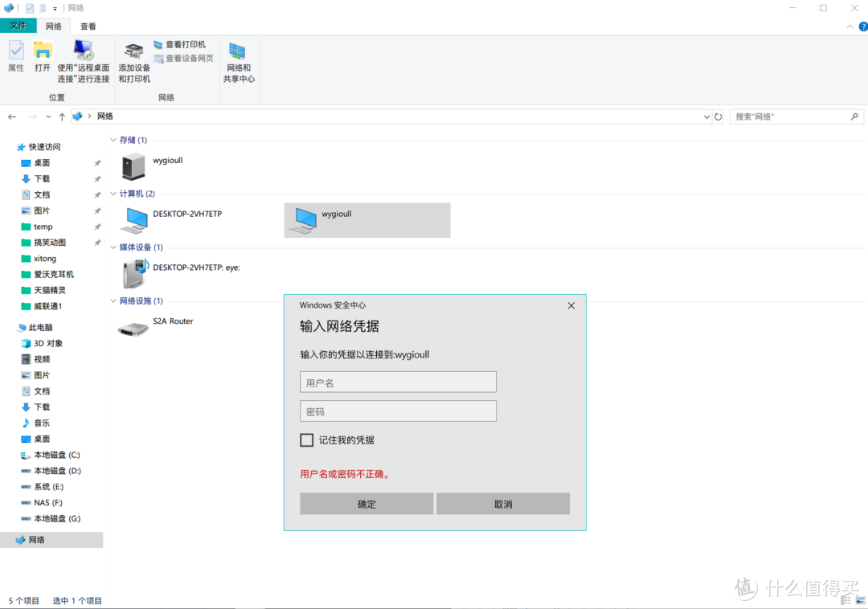
Task: Select the S2A Router device icon
Action: pyautogui.click(x=133, y=328)
